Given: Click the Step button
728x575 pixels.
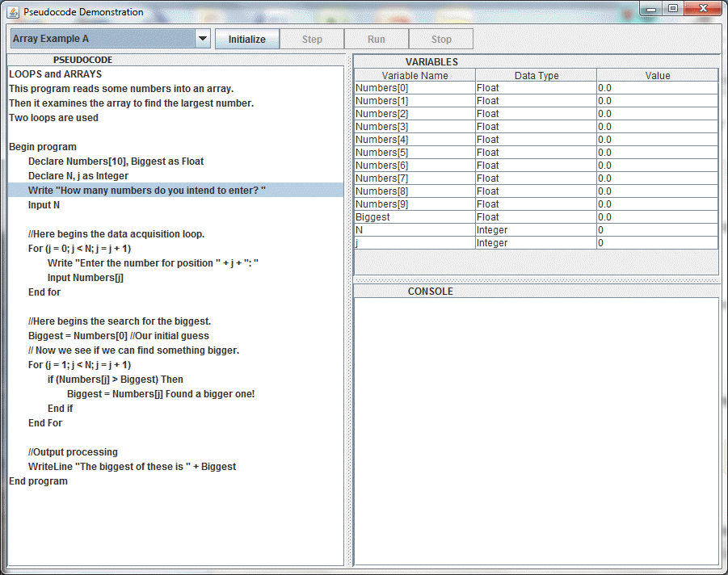Looking at the screenshot, I should pos(312,40).
